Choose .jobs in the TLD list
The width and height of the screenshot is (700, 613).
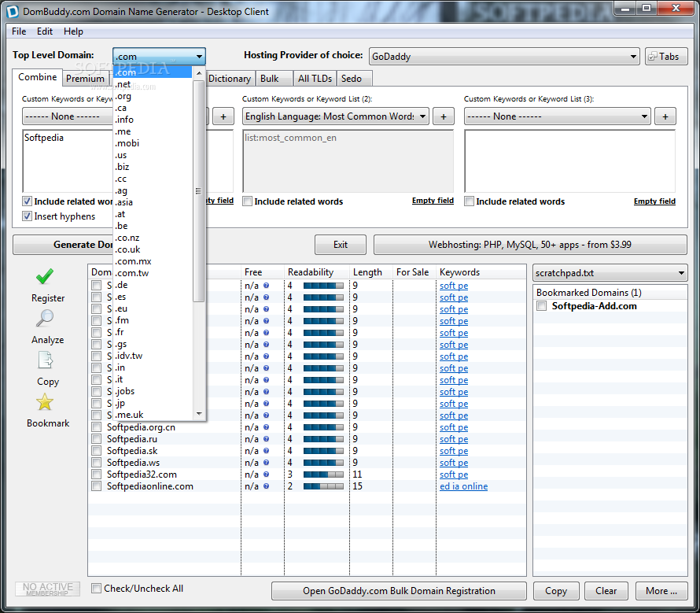tap(153, 391)
